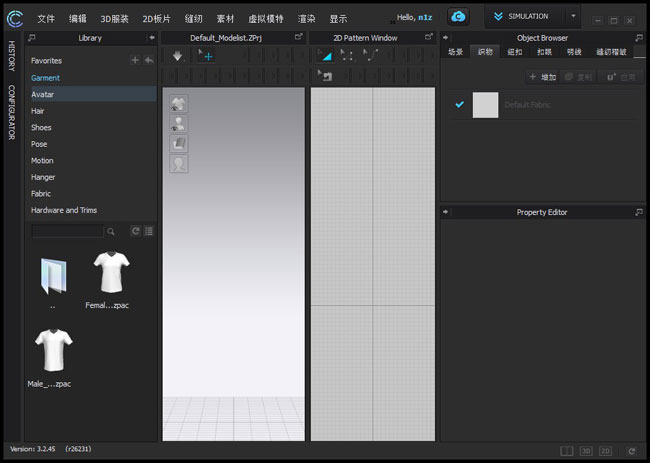Viewport: 650px width, 463px height.
Task: Select Avatar in the Library list
Action: click(x=93, y=94)
